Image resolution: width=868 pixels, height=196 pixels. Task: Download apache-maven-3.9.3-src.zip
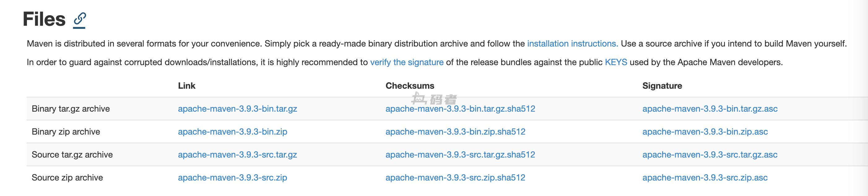pos(232,177)
